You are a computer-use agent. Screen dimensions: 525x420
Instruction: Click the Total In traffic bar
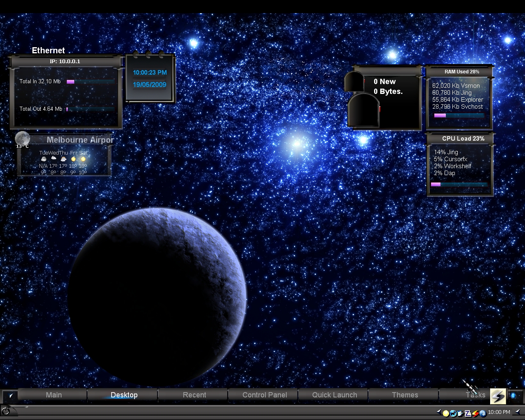(x=91, y=82)
